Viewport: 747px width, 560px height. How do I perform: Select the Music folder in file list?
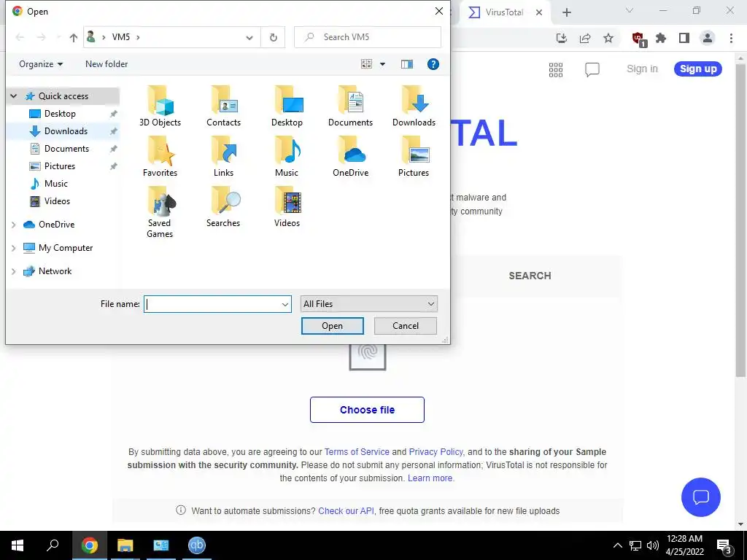(x=287, y=157)
